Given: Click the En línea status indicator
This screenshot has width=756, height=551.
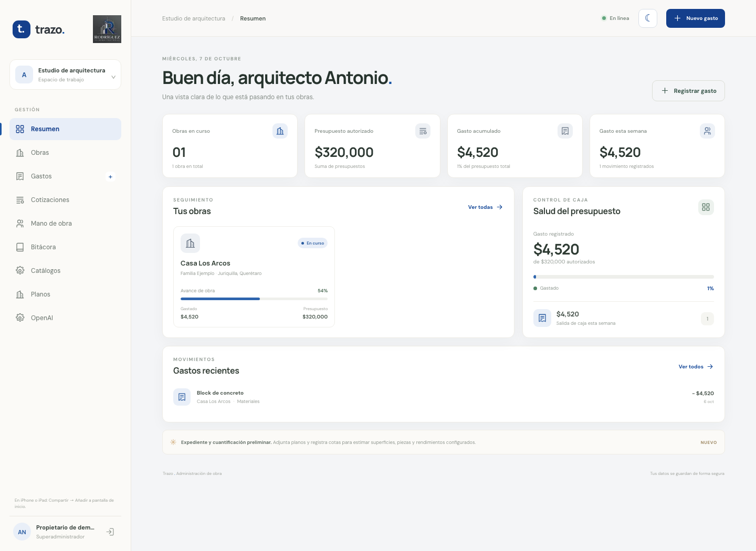Looking at the screenshot, I should (x=615, y=18).
